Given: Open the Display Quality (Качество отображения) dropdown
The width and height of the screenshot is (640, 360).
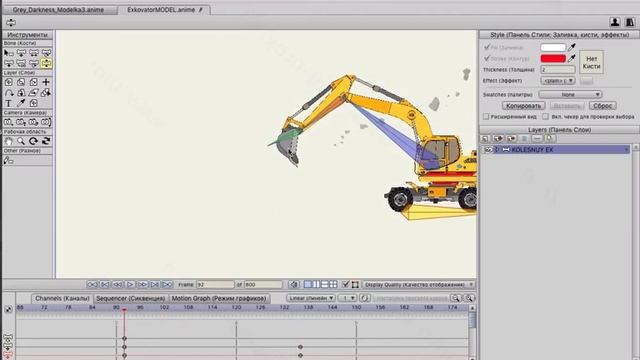Looking at the screenshot, I should [418, 284].
